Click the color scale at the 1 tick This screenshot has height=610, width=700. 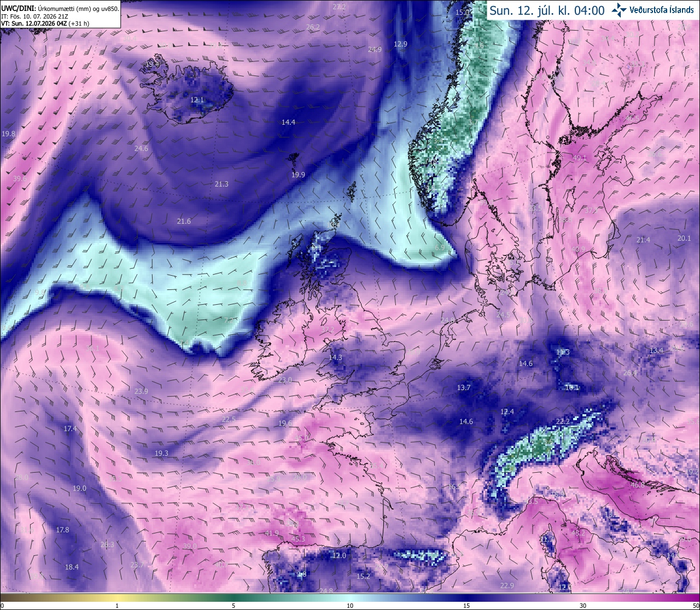(x=117, y=598)
